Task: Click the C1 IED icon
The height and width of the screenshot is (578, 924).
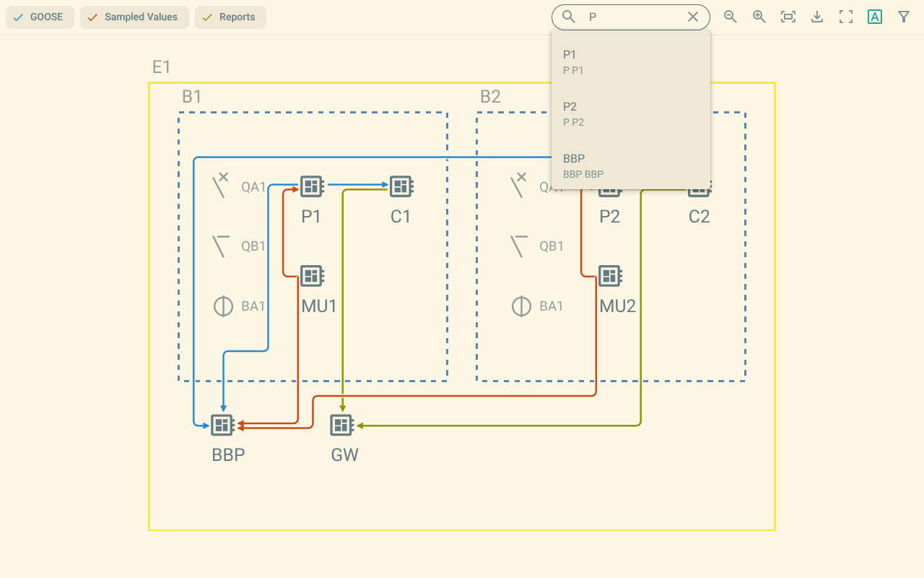Action: [401, 186]
